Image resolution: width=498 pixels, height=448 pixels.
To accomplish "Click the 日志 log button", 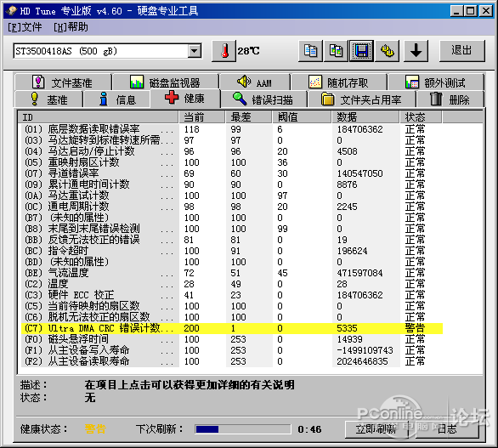I will (446, 429).
